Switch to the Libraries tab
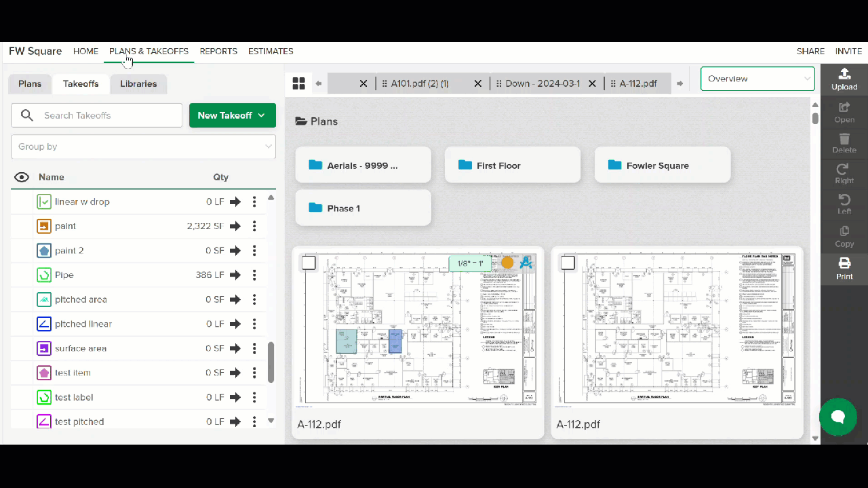 pos(138,84)
